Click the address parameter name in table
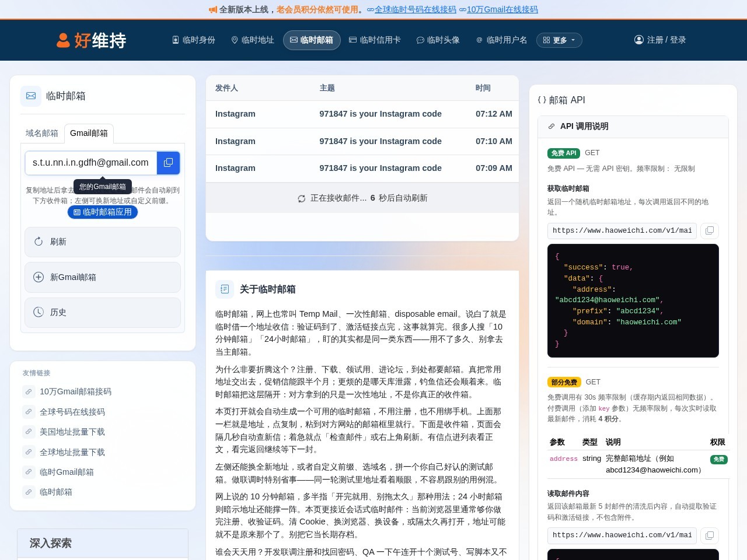Screen dimensions: 747x560 564,459
